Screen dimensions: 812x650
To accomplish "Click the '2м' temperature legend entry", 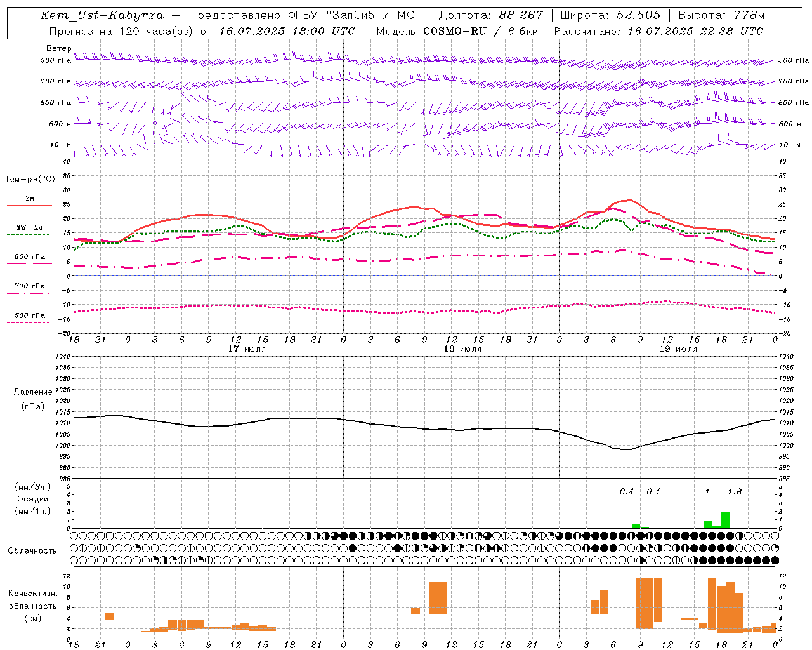I will 30,199.
